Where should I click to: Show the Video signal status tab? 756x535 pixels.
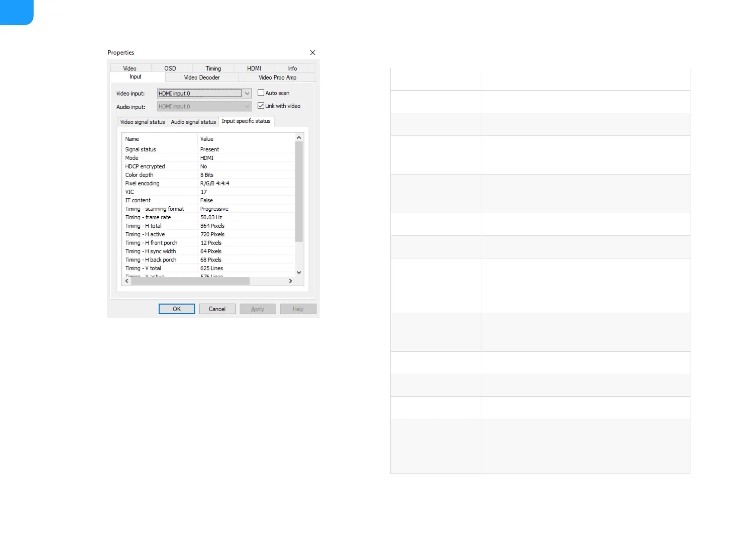pos(143,122)
